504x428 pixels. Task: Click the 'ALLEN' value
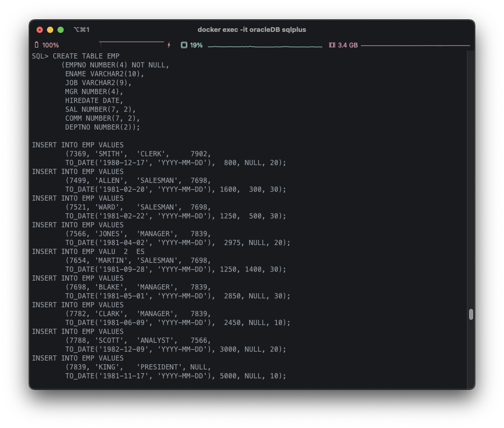point(111,180)
